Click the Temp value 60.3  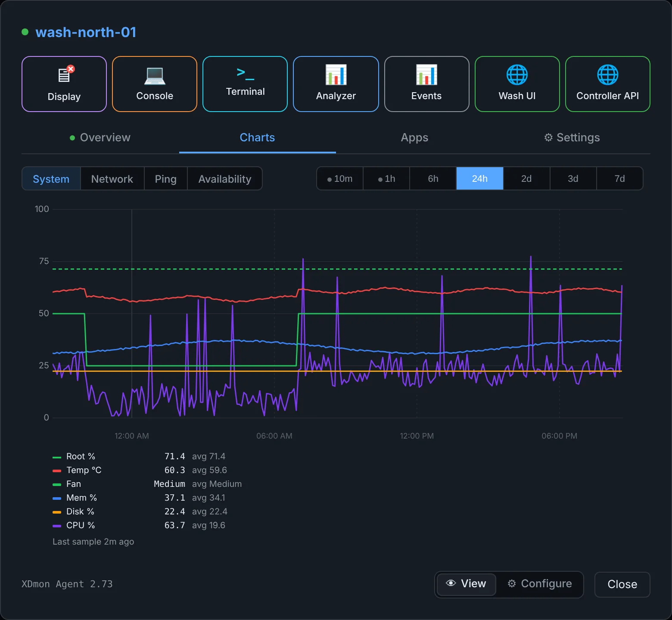174,470
